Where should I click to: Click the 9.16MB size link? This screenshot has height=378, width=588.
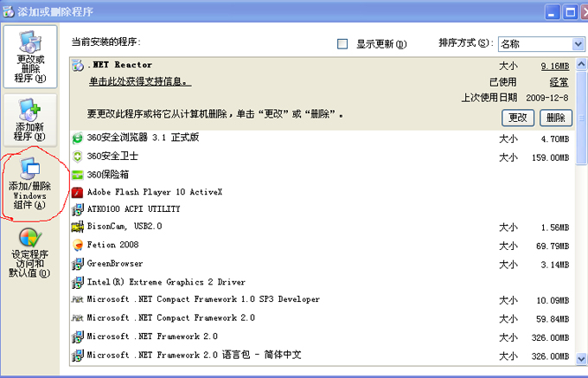click(x=555, y=67)
